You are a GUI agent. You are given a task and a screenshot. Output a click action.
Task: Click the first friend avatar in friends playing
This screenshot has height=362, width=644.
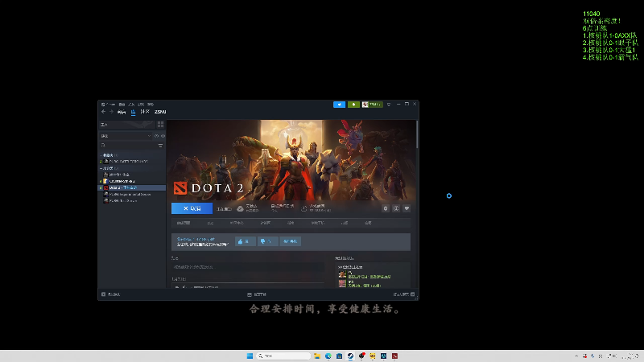(342, 274)
